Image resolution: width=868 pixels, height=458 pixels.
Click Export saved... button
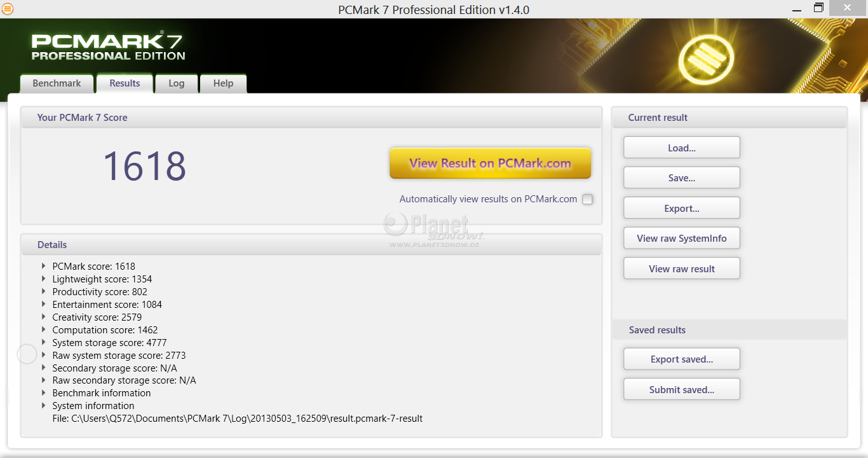pos(682,359)
